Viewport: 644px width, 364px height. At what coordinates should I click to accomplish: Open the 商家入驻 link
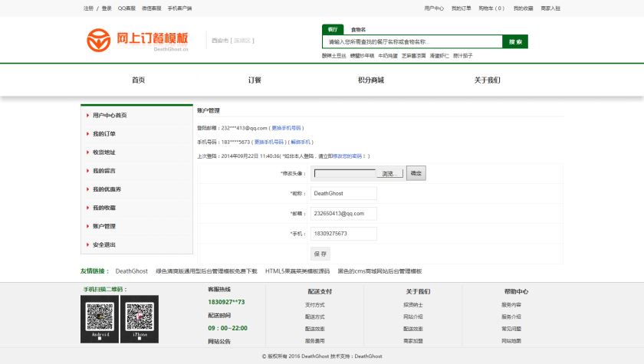(550, 8)
